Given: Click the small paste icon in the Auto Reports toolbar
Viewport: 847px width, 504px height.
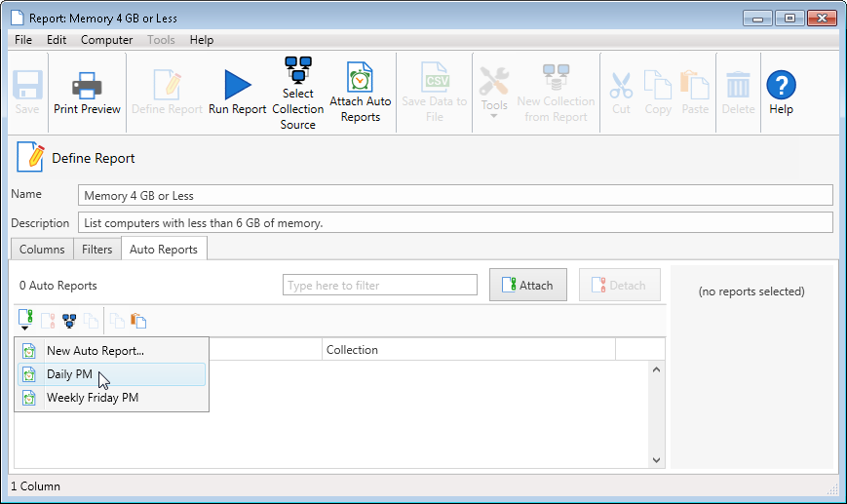Looking at the screenshot, I should click(138, 320).
